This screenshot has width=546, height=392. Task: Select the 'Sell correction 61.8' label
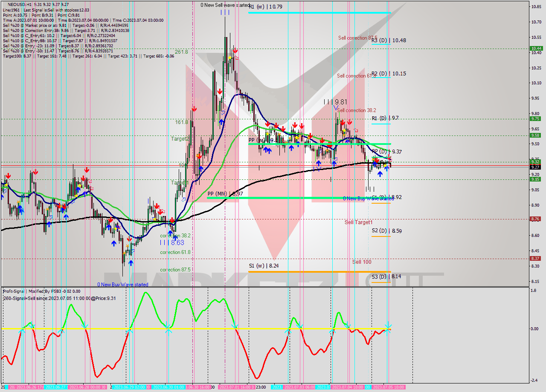(357, 76)
